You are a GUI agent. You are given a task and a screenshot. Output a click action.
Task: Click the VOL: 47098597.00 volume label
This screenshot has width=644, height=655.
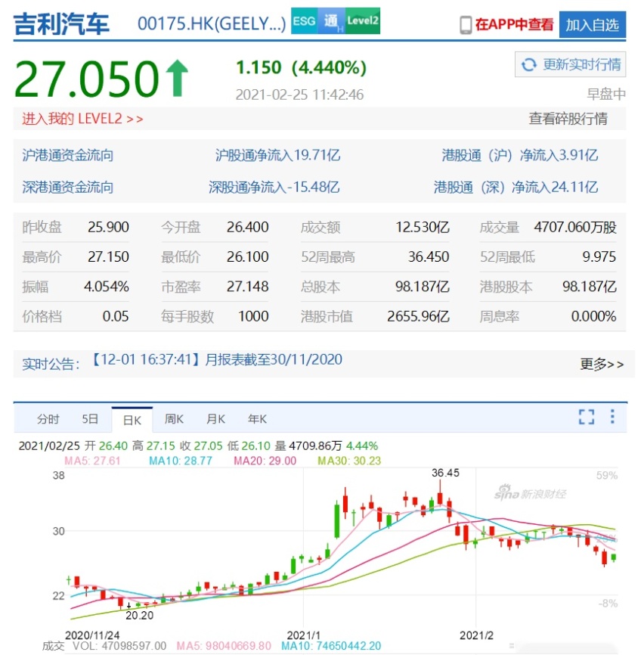click(x=119, y=646)
